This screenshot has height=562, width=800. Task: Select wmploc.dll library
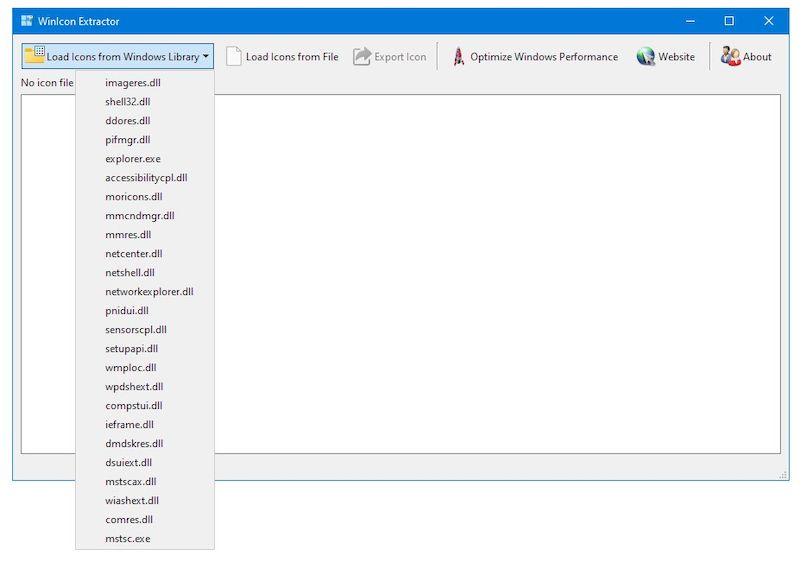click(x=145, y=368)
